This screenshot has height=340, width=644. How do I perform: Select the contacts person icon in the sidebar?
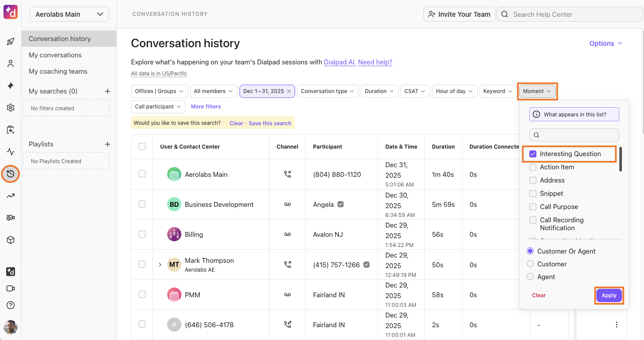[10, 63]
